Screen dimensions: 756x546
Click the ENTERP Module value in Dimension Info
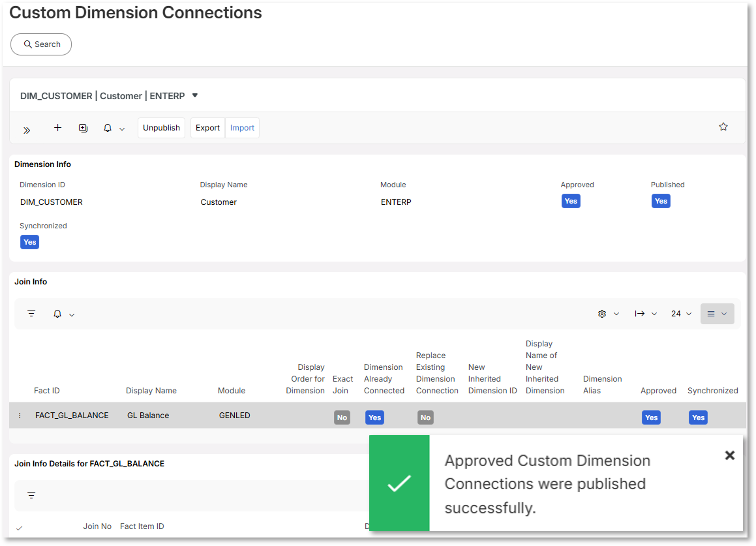[x=396, y=202]
